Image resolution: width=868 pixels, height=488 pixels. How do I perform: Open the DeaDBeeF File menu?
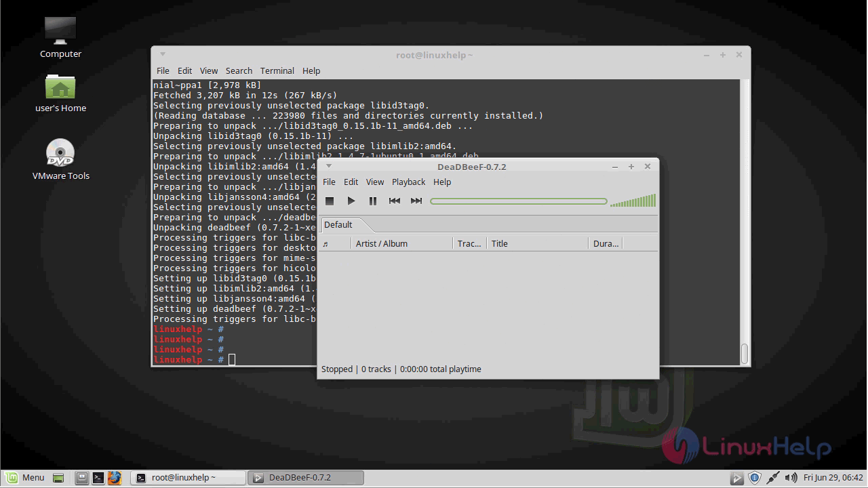click(x=329, y=182)
